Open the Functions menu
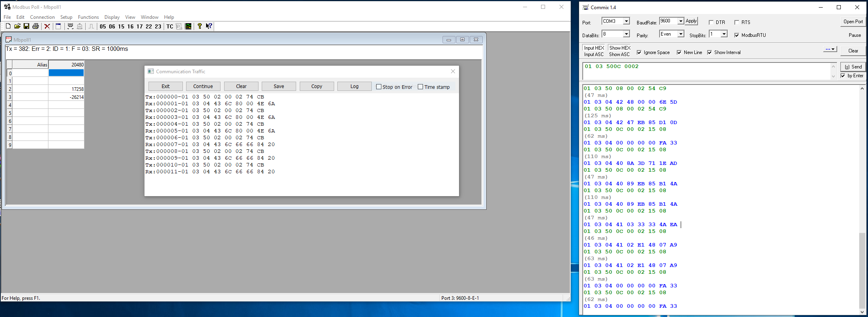Image resolution: width=868 pixels, height=317 pixels. (x=88, y=17)
